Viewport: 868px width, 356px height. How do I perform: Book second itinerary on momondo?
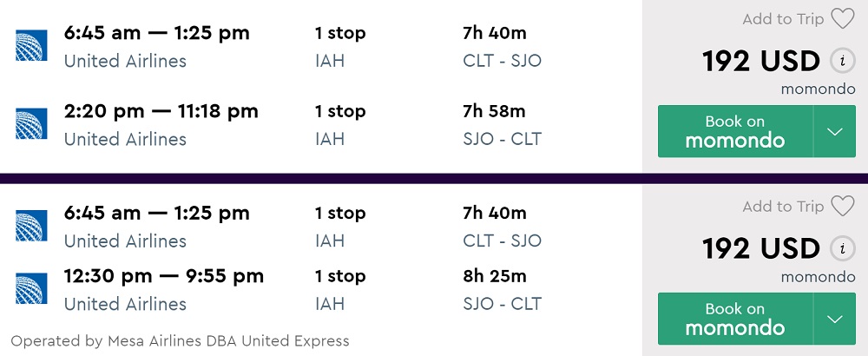[x=734, y=319]
